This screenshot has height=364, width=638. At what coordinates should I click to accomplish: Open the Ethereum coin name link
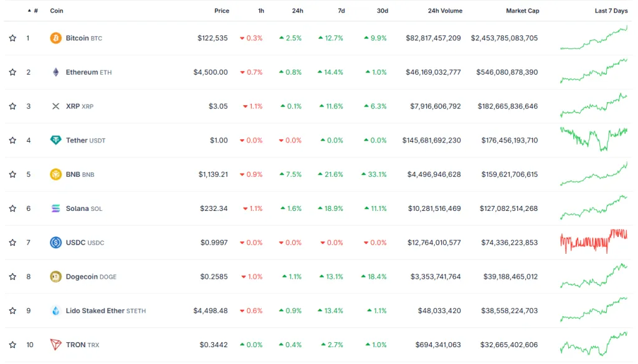(82, 72)
